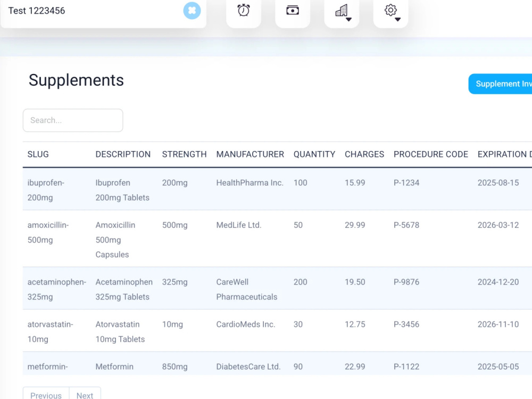Click the Supplements page heading
The width and height of the screenshot is (532, 399).
pyautogui.click(x=76, y=80)
